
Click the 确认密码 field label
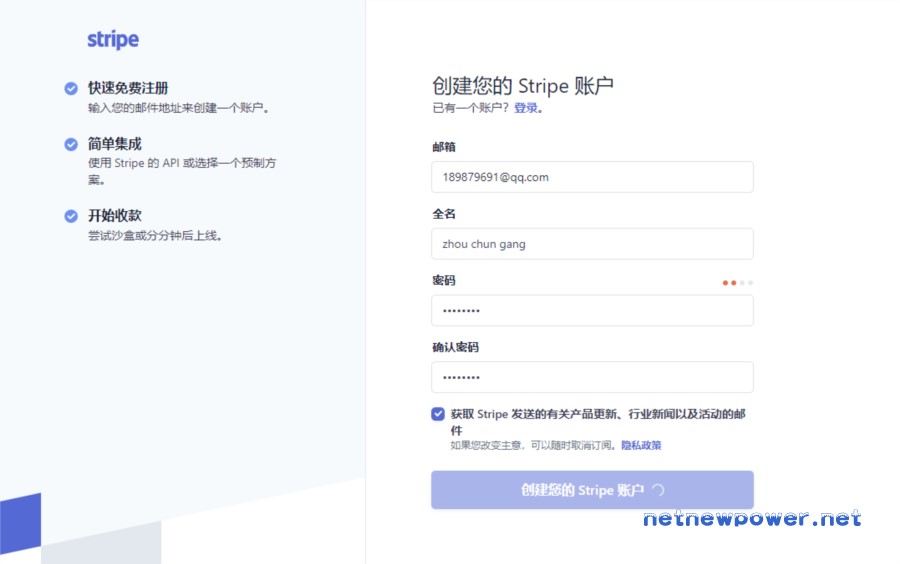tap(455, 347)
